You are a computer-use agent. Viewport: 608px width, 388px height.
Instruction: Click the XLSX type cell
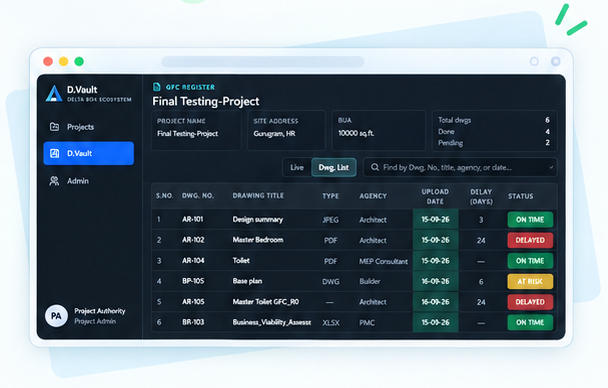tap(331, 322)
